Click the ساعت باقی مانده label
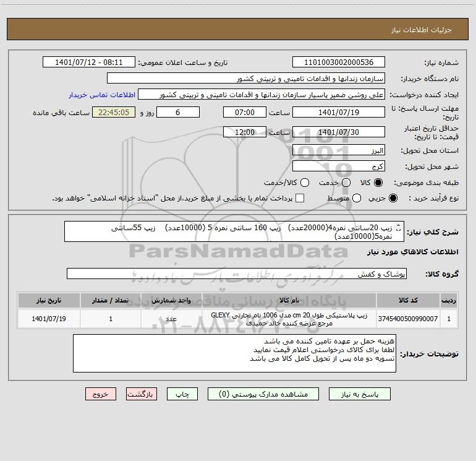This screenshot has width=476, height=461. [x=61, y=113]
